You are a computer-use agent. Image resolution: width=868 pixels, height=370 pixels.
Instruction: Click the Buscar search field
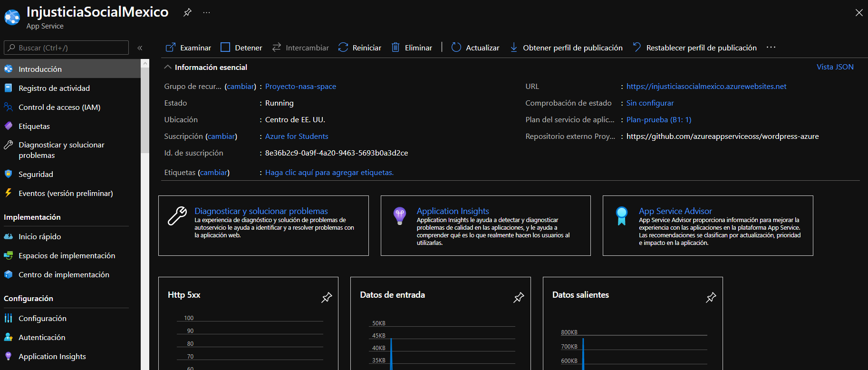click(67, 48)
